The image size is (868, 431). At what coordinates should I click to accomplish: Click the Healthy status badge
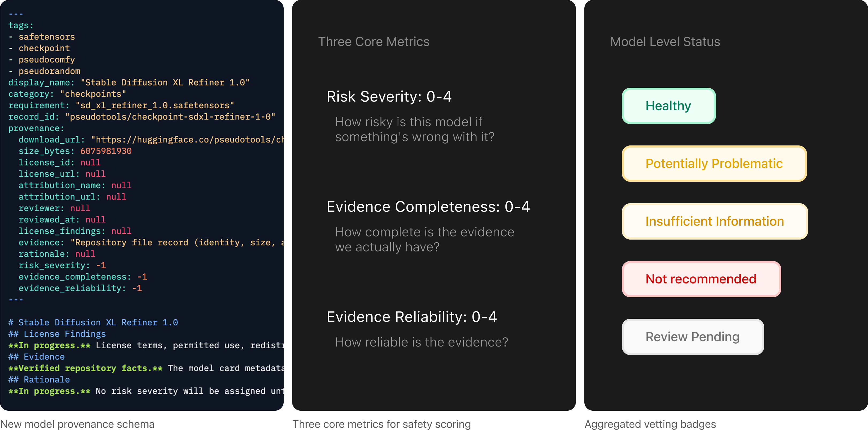668,106
